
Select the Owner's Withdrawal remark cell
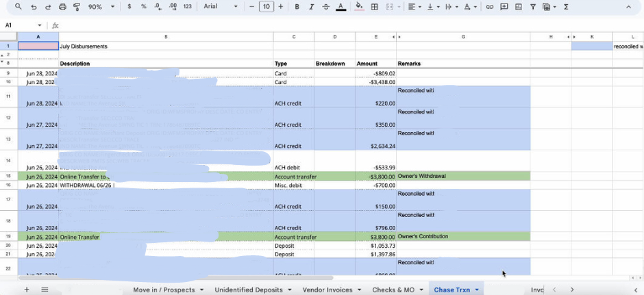tap(463, 177)
